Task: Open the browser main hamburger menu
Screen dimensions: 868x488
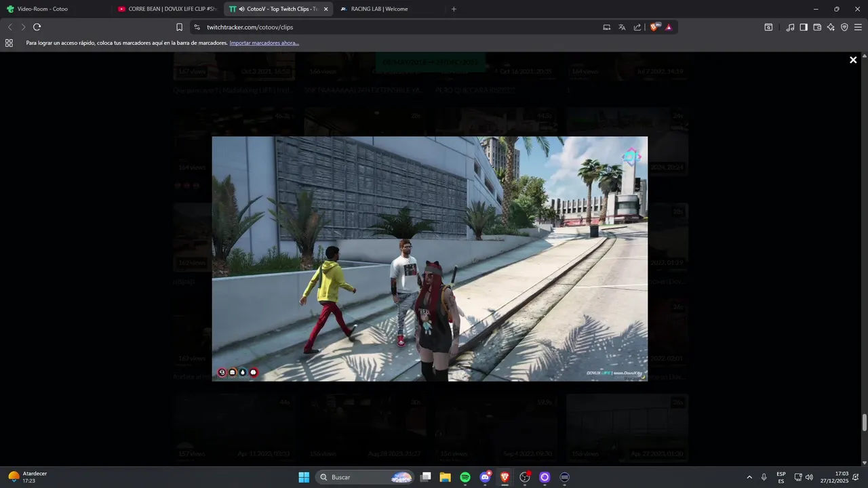Action: [x=858, y=27]
